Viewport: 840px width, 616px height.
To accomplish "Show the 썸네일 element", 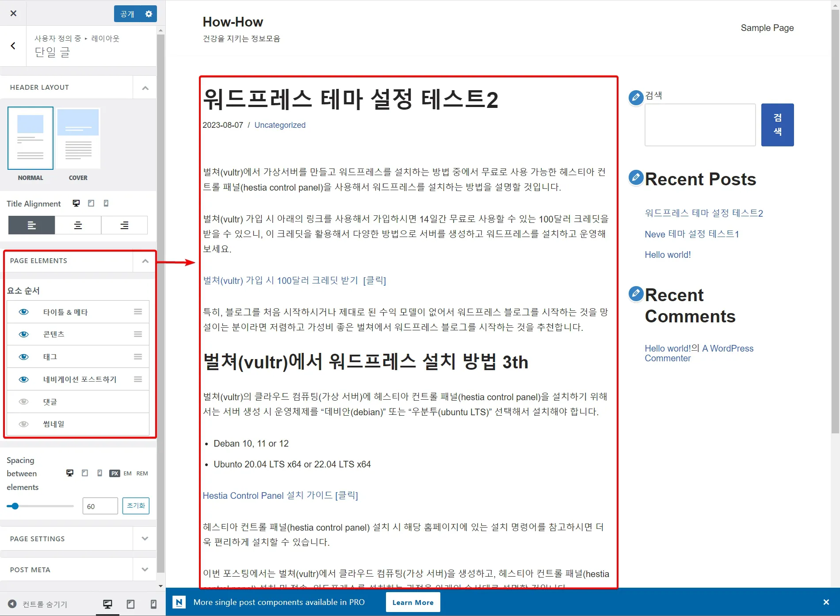I will [x=24, y=424].
